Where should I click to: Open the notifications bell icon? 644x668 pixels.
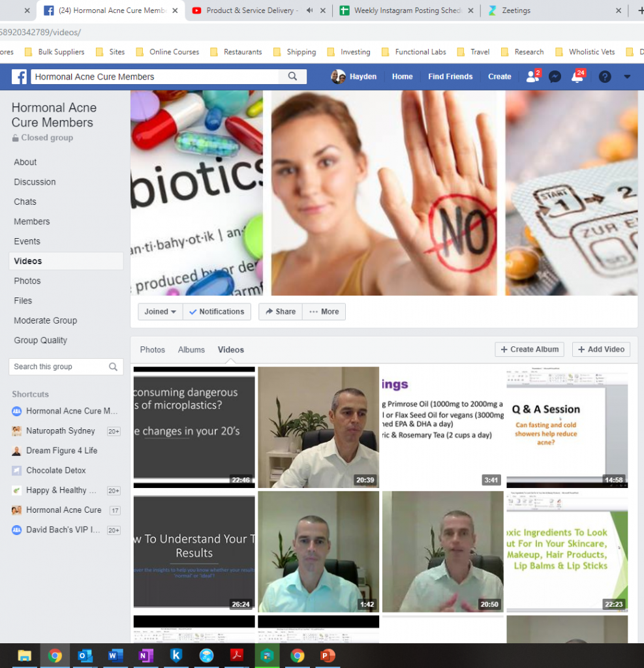pos(577,76)
